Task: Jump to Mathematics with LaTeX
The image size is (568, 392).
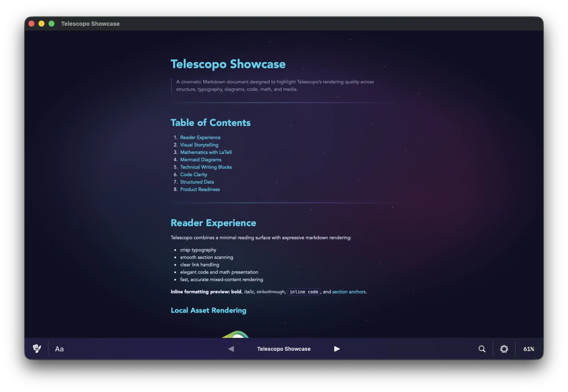Action: [x=206, y=152]
